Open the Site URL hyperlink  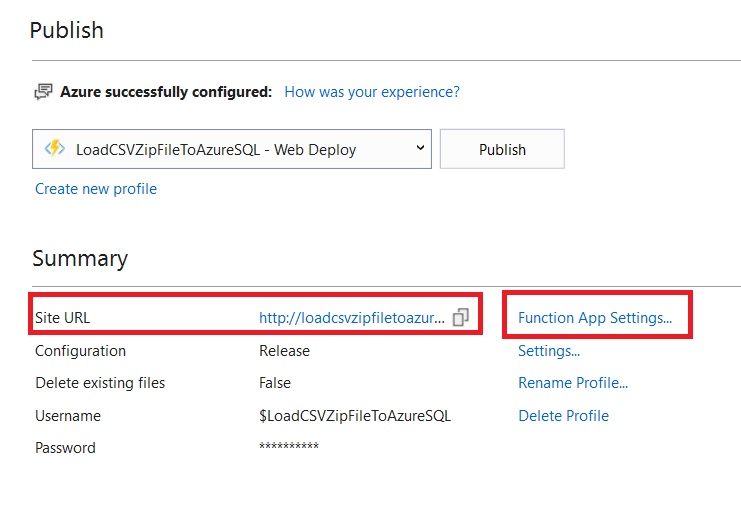tap(352, 318)
